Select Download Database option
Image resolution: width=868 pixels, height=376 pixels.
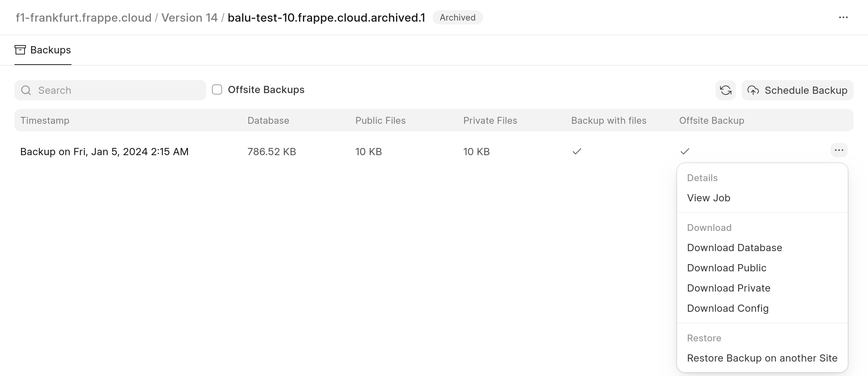[x=734, y=248]
